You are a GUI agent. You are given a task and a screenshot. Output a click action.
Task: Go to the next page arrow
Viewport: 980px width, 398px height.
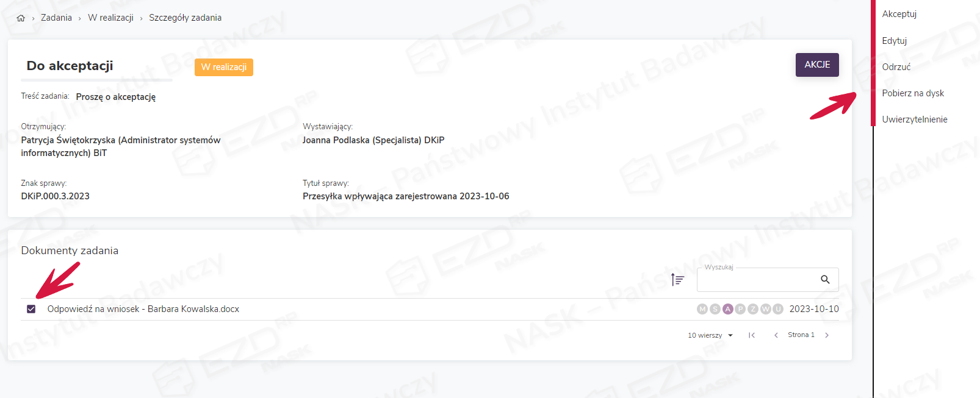coord(827,335)
